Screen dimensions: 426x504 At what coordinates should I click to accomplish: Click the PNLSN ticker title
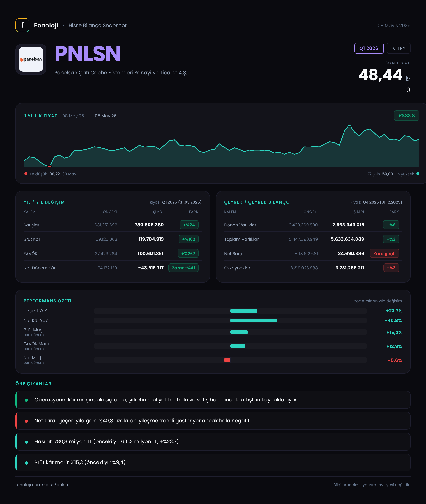[88, 54]
